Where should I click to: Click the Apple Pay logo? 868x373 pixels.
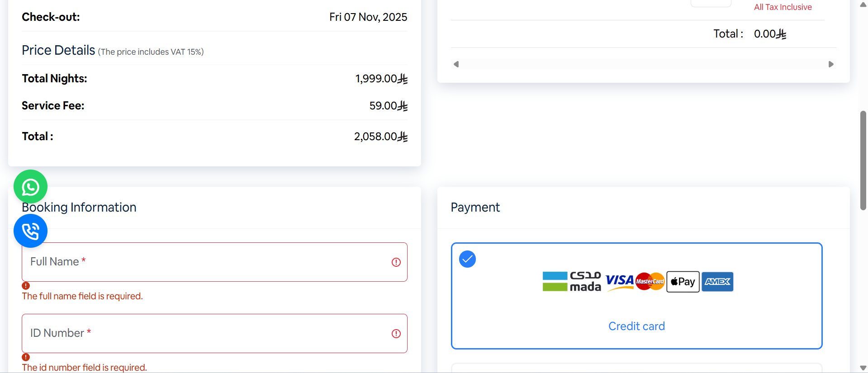coord(683,282)
